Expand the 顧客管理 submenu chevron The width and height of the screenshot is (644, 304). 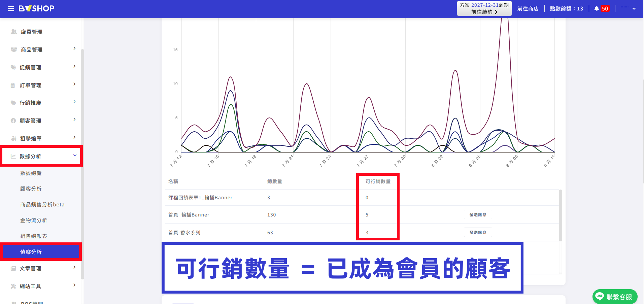tap(74, 120)
